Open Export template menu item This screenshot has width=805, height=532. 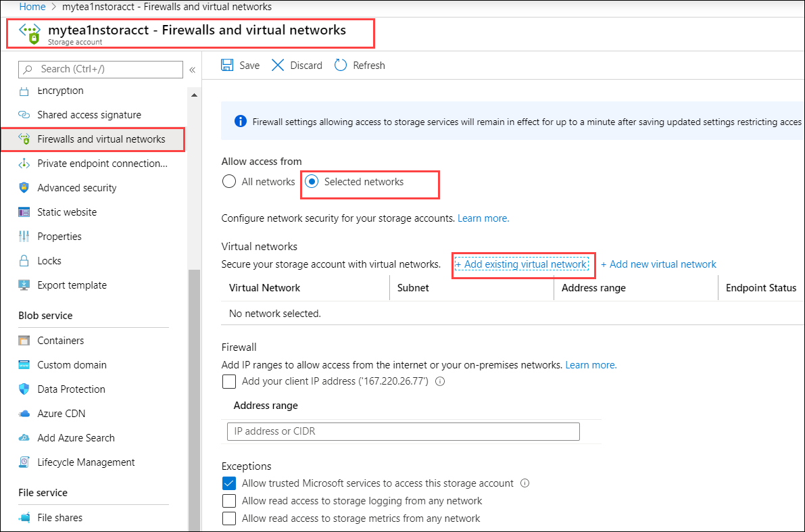72,285
